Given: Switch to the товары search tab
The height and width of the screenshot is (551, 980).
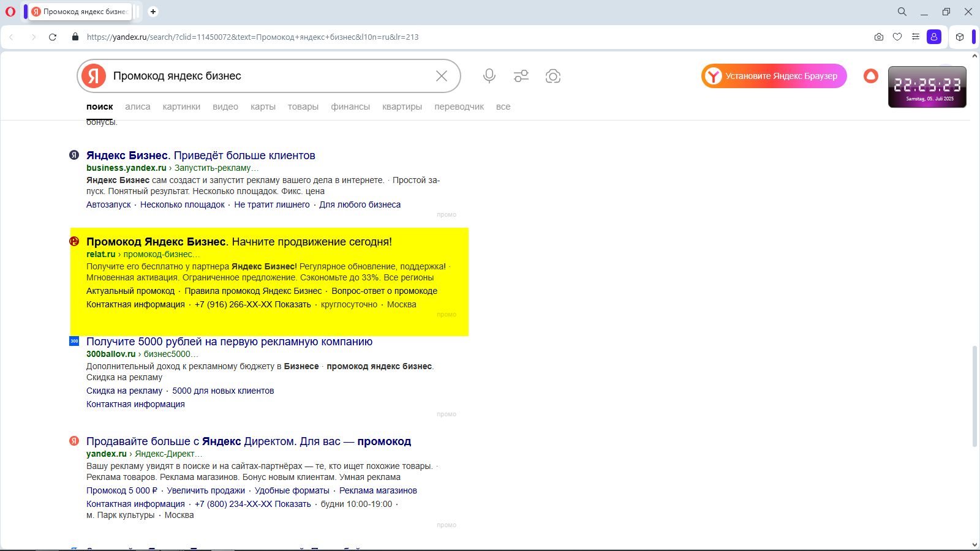Looking at the screenshot, I should coord(303,107).
